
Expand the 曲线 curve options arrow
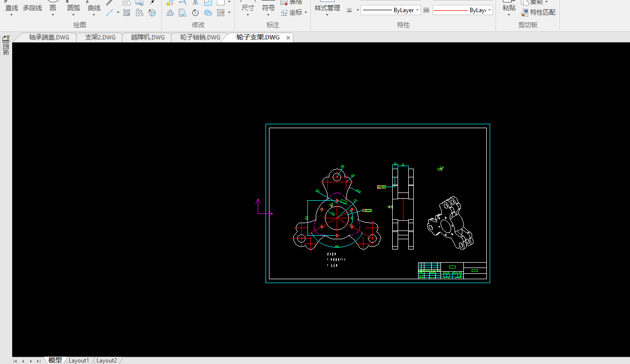click(x=94, y=15)
